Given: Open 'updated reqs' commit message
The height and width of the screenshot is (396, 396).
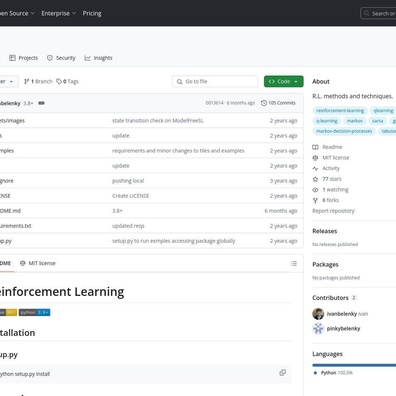Looking at the screenshot, I should pos(128,226).
